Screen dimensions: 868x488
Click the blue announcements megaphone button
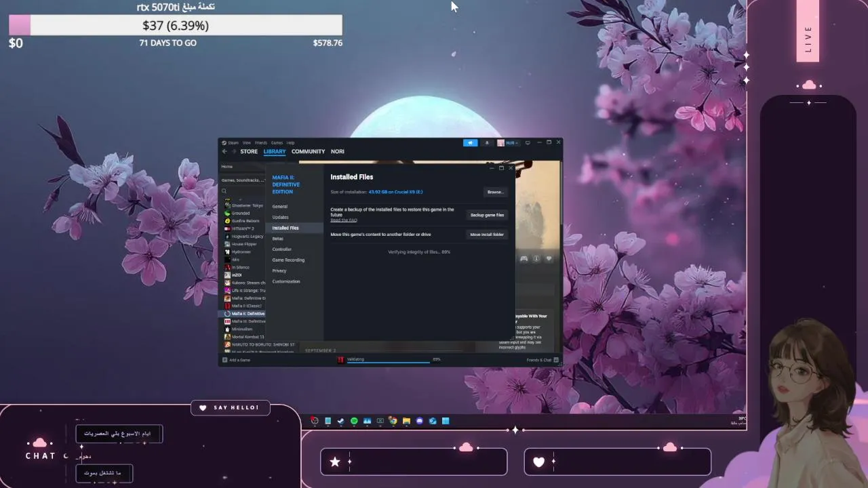click(471, 143)
